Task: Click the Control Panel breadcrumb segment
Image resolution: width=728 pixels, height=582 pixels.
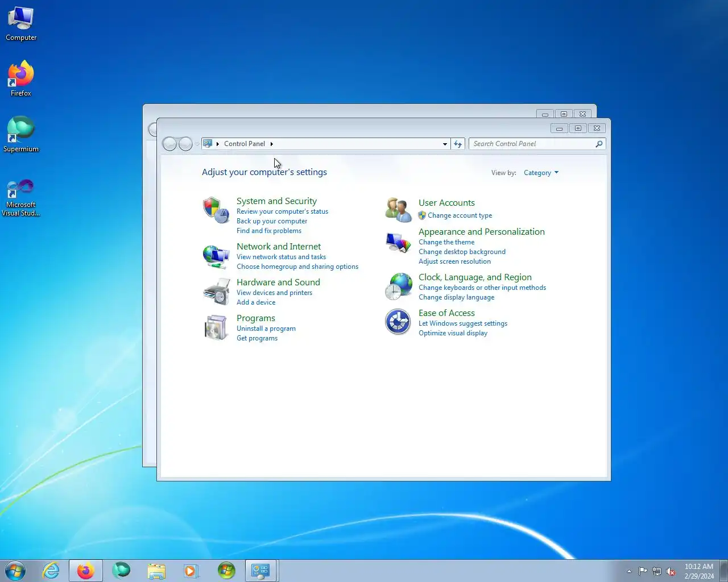Action: (245, 144)
